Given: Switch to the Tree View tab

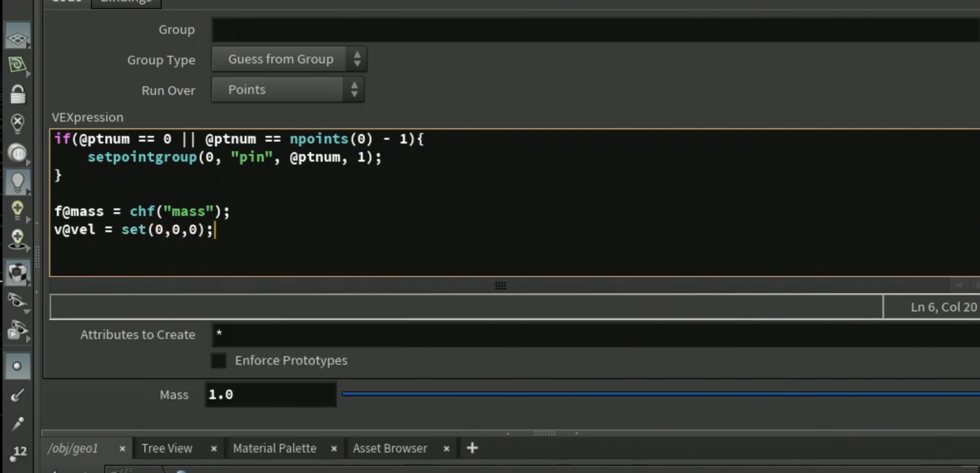Looking at the screenshot, I should [167, 448].
